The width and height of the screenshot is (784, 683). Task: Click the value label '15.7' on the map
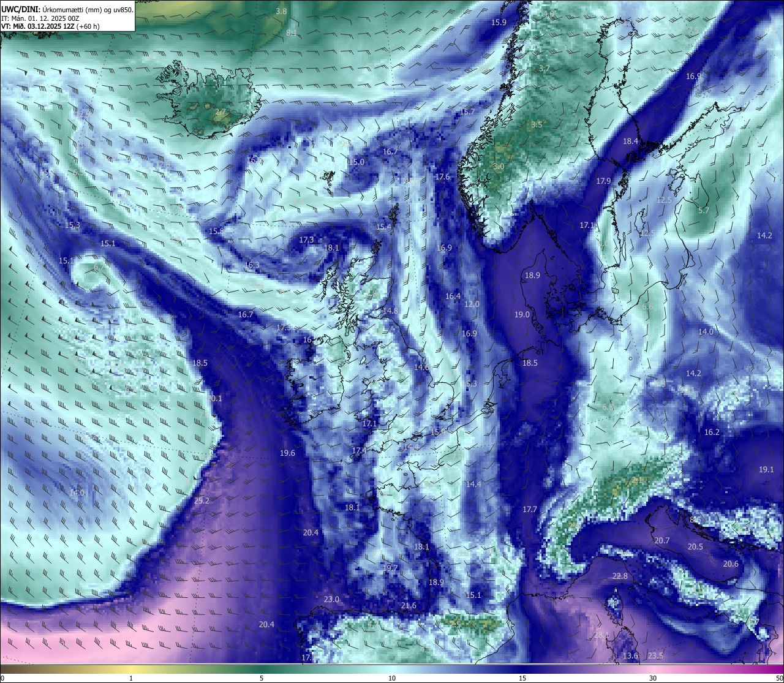(x=468, y=112)
